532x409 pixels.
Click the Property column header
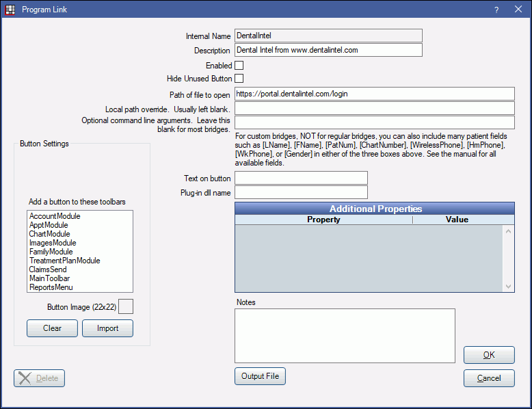[323, 220]
